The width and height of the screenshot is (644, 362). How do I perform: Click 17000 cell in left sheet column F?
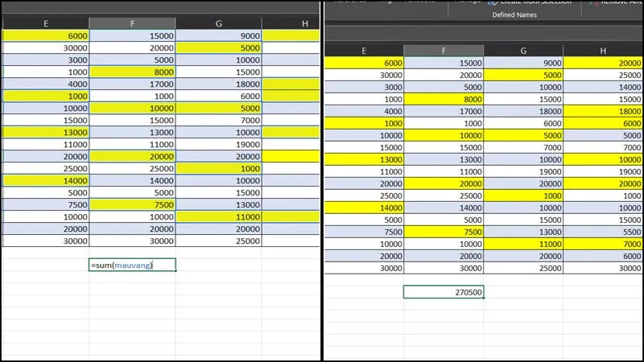tap(132, 84)
